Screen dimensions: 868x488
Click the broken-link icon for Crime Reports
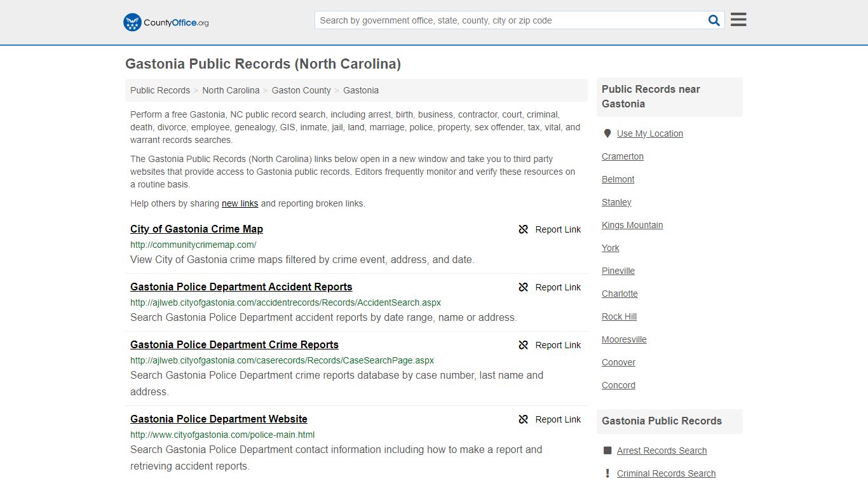(x=524, y=345)
